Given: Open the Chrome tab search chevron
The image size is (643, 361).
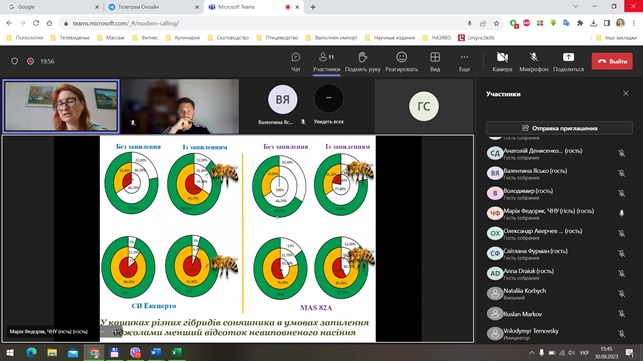Looking at the screenshot, I should (576, 7).
